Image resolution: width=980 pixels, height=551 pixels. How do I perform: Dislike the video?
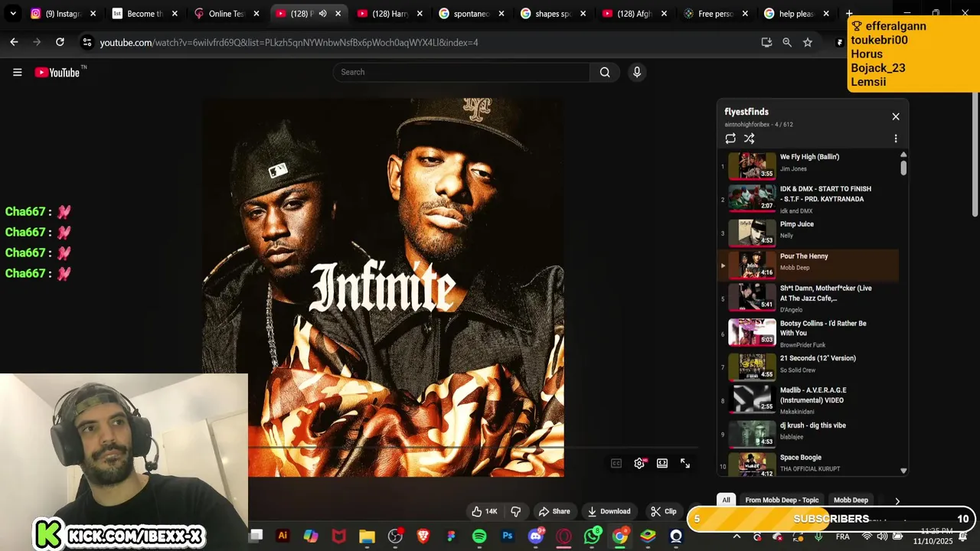(516, 511)
